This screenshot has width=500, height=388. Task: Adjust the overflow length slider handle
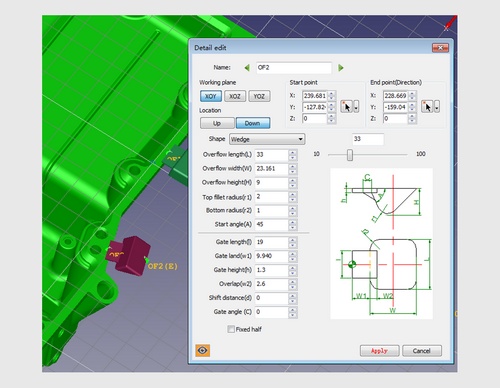350,155
